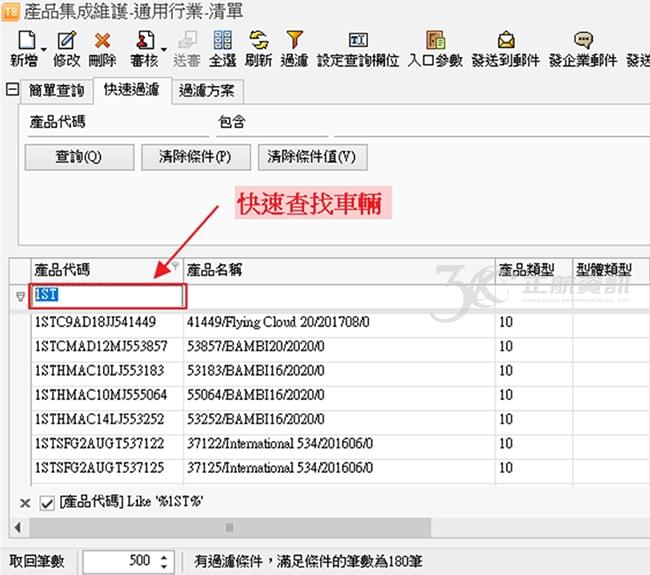
Task: Switch to the 過濾方案 tab
Action: point(207,90)
